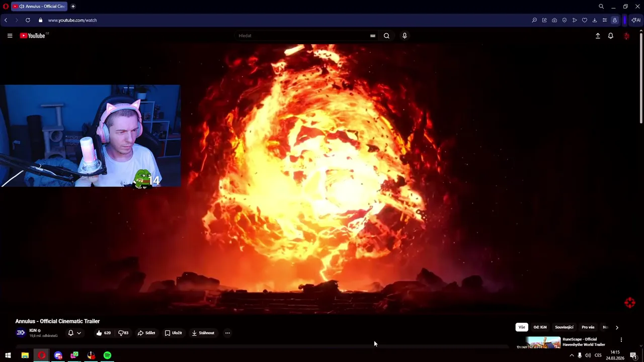Viewport: 644px width, 362px height.
Task: Open the Opera AI assistant button
Action: pyautogui.click(x=636, y=20)
